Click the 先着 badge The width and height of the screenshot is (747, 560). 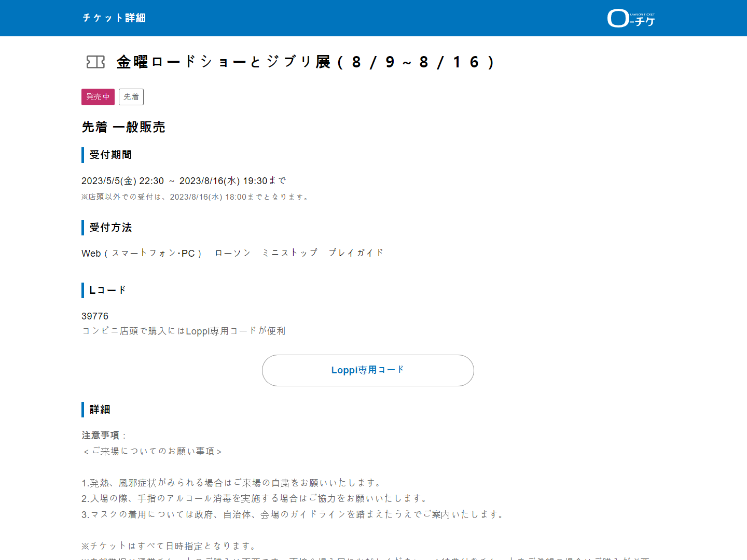(x=131, y=97)
